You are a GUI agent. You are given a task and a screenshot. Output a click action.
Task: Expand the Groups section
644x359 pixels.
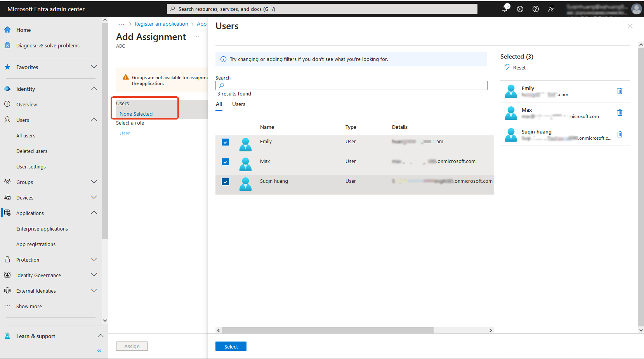point(94,182)
